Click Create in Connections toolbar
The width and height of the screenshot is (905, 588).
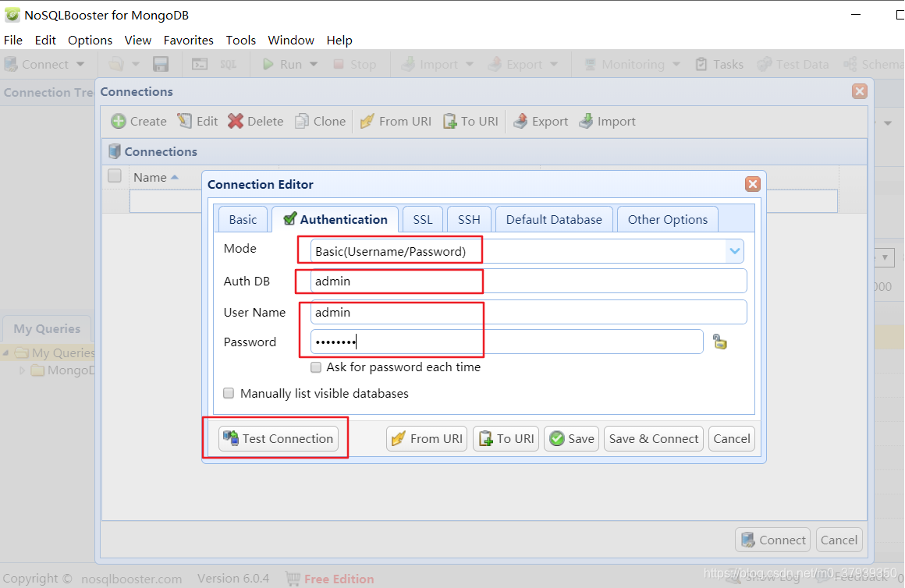[x=139, y=121]
